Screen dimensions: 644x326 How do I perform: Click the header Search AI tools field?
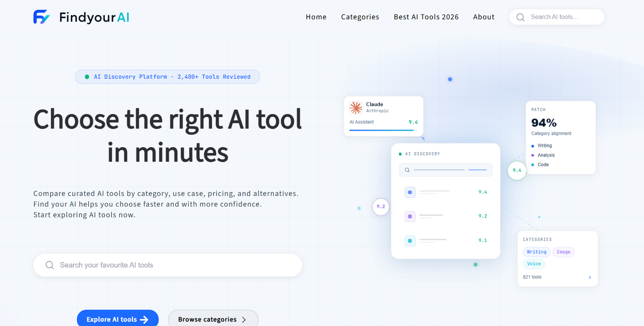[x=557, y=17]
